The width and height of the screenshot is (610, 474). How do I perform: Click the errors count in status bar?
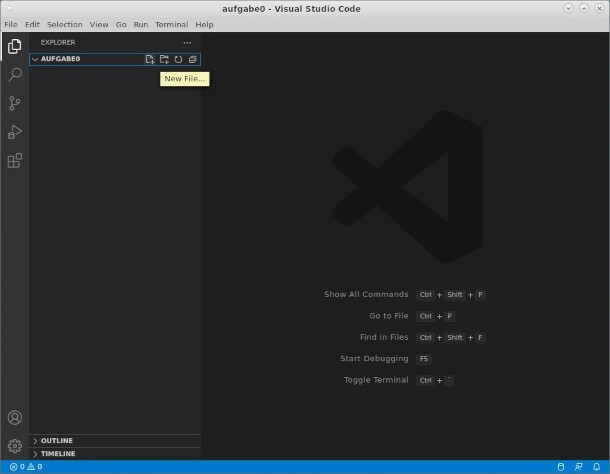(17, 467)
